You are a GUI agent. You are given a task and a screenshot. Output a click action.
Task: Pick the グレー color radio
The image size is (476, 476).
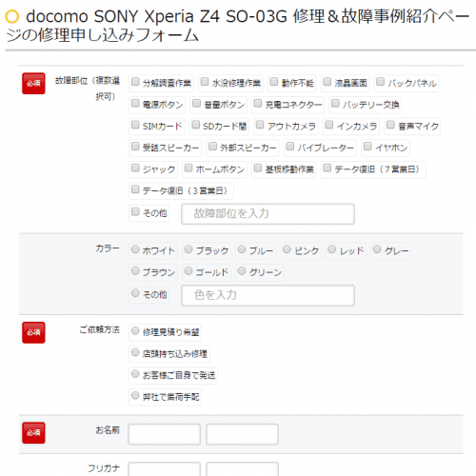pyautogui.click(x=377, y=249)
